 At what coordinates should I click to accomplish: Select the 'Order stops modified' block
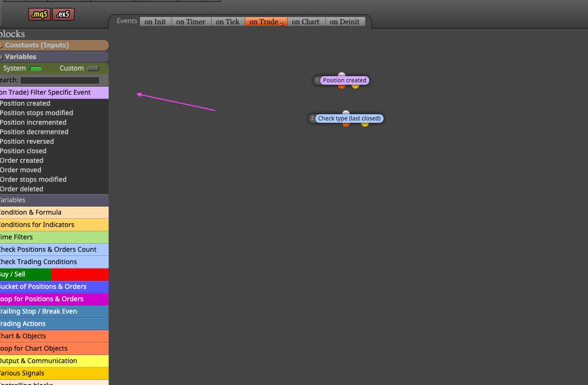(x=33, y=179)
